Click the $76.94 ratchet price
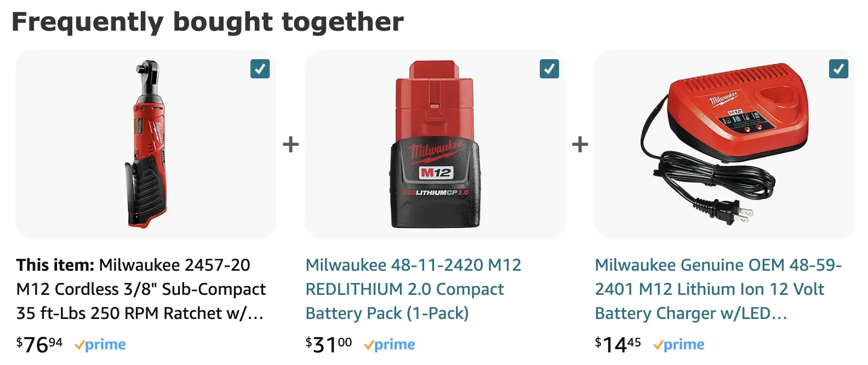 (39, 345)
